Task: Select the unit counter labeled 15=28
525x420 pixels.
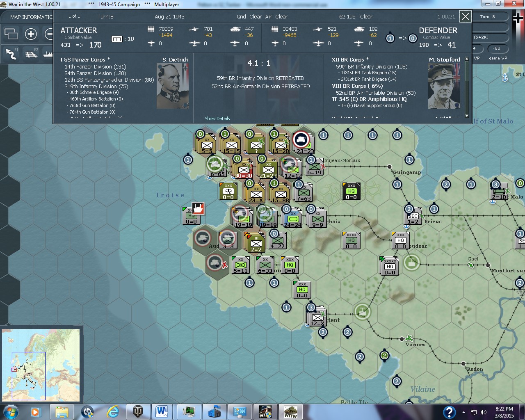Action: point(281,145)
